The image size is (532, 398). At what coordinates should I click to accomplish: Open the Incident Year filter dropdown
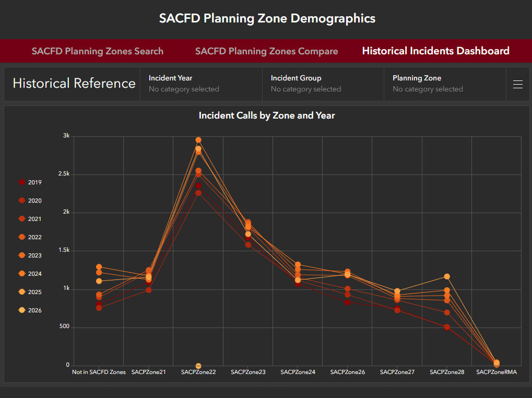click(201, 84)
